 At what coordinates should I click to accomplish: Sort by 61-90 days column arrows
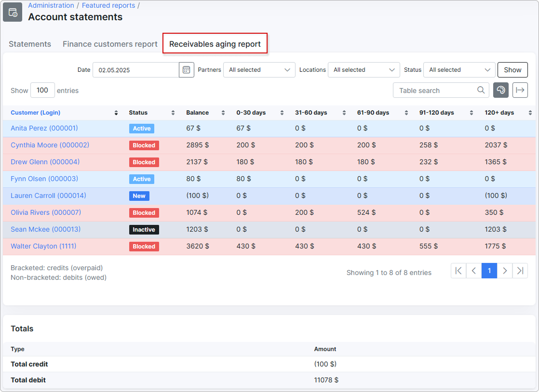[406, 113]
